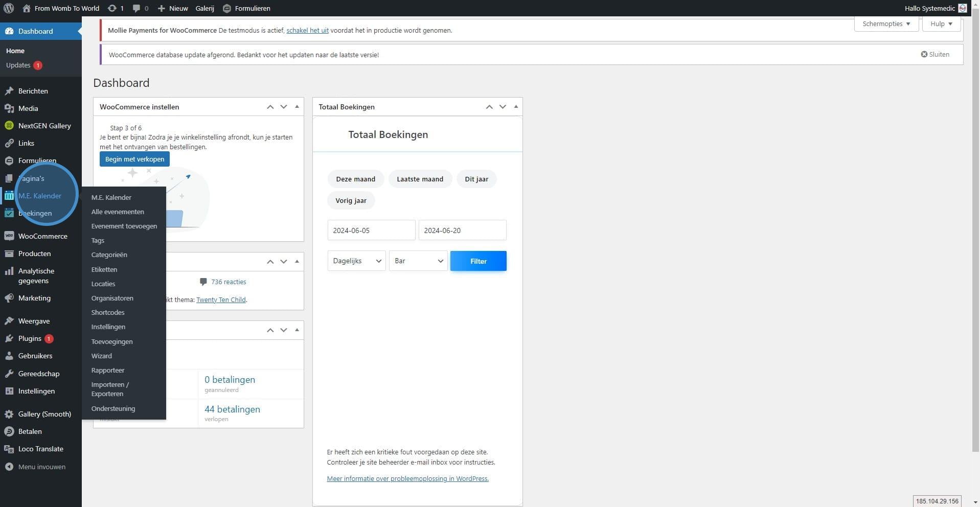This screenshot has width=980, height=507.
Task: Click the 'schakel het uit' link
Action: coord(307,30)
